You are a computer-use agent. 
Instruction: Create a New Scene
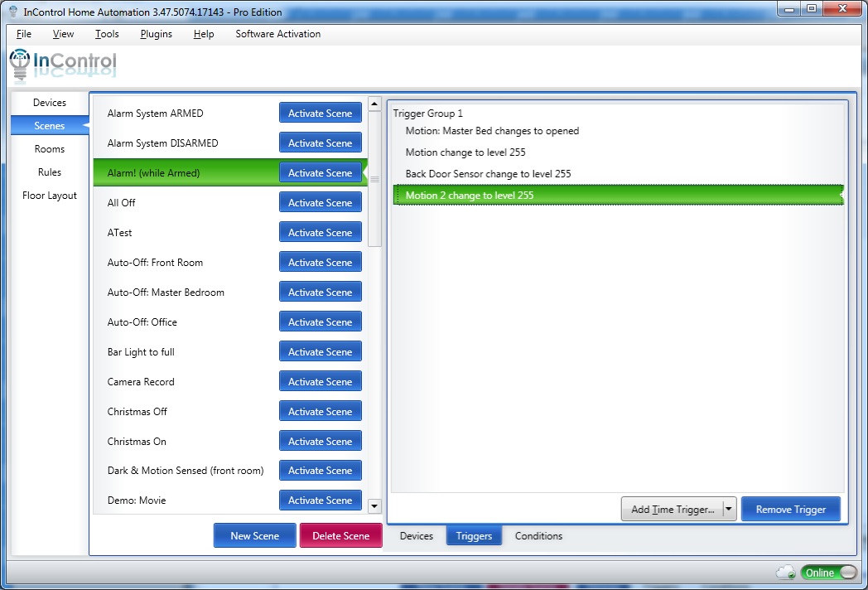point(254,536)
